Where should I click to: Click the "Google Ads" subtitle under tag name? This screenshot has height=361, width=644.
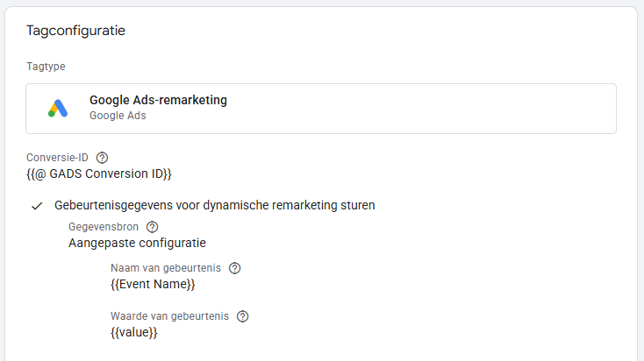tap(118, 116)
